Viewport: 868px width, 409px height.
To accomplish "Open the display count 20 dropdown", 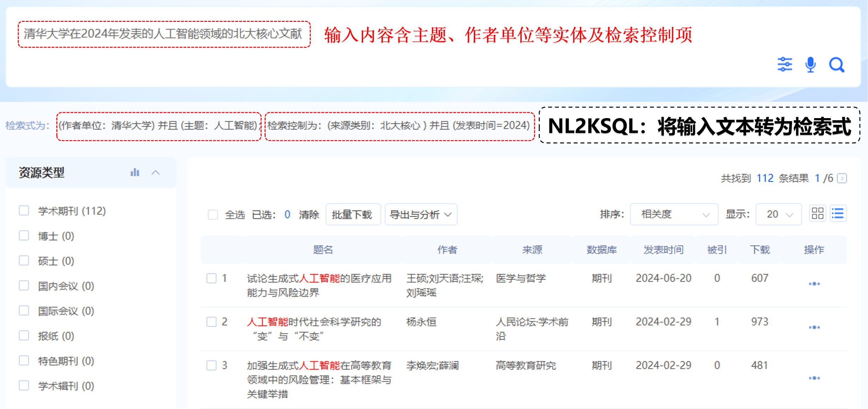I will (x=779, y=214).
